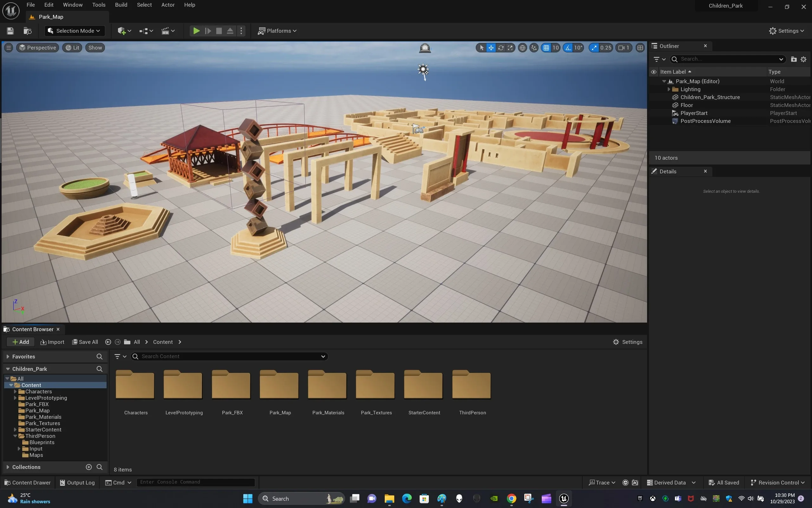The image size is (812, 508).
Task: Open the Tools menu
Action: pyautogui.click(x=99, y=5)
